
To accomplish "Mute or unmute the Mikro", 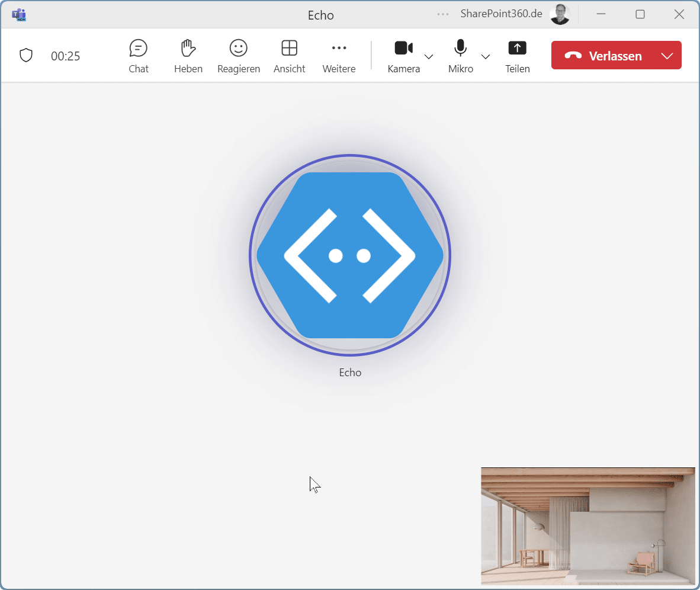I will [460, 56].
